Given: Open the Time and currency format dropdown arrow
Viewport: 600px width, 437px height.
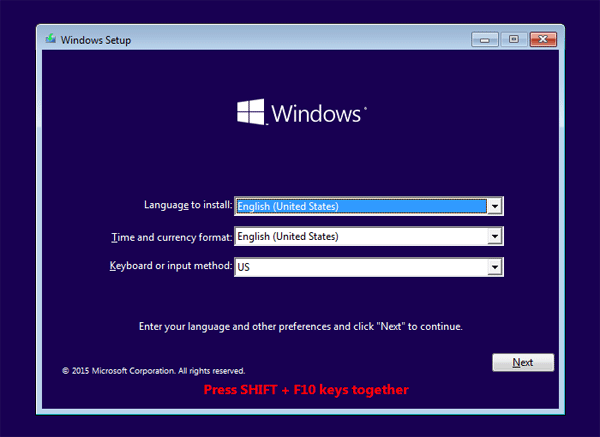Looking at the screenshot, I should pos(494,237).
